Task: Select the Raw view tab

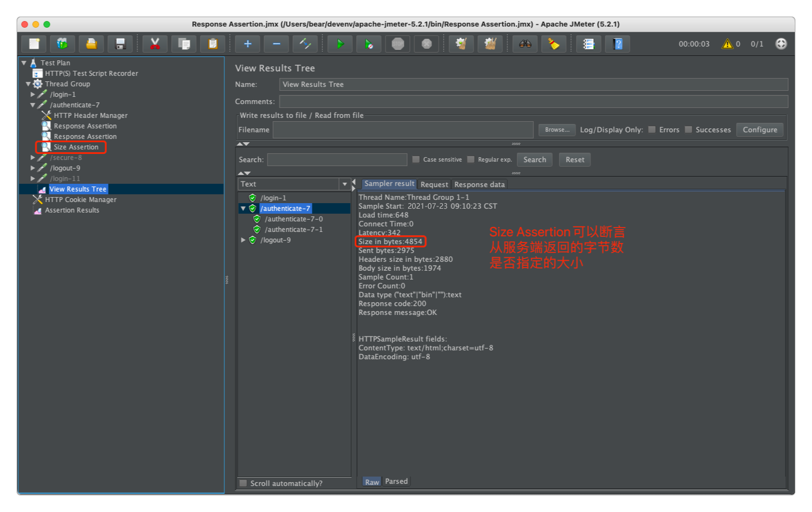Action: (372, 482)
